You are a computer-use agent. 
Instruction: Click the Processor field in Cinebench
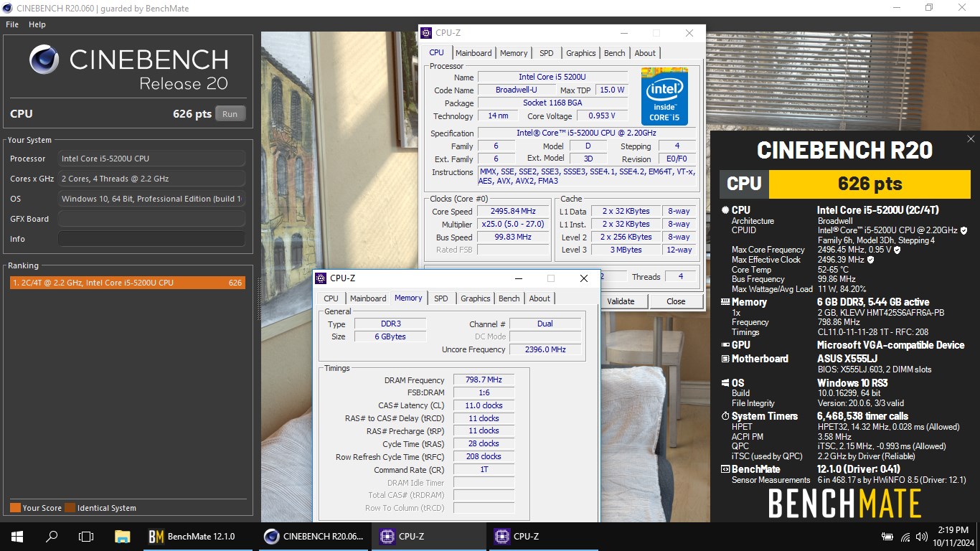[151, 159]
